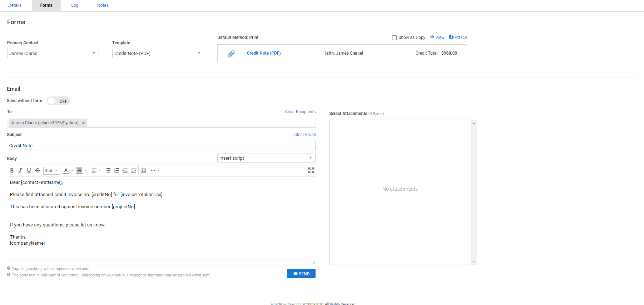
Task: Click the attachments list scroll down arrow
Action: point(474,261)
